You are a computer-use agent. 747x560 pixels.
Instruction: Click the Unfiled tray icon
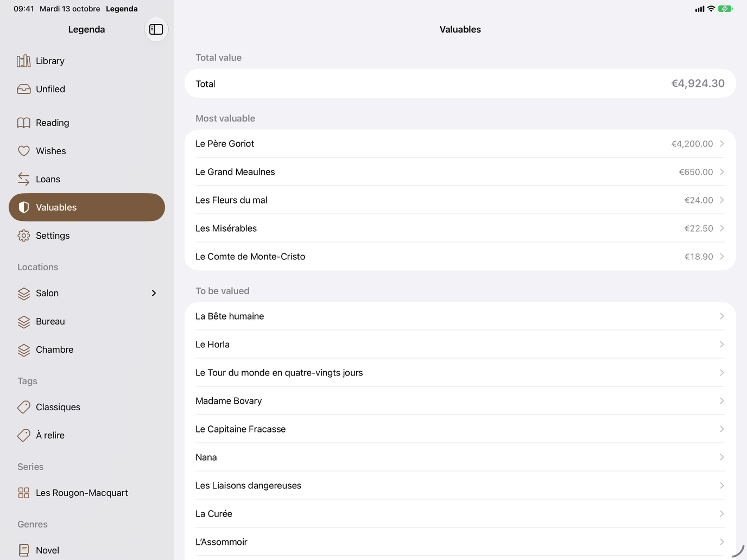[x=24, y=89]
